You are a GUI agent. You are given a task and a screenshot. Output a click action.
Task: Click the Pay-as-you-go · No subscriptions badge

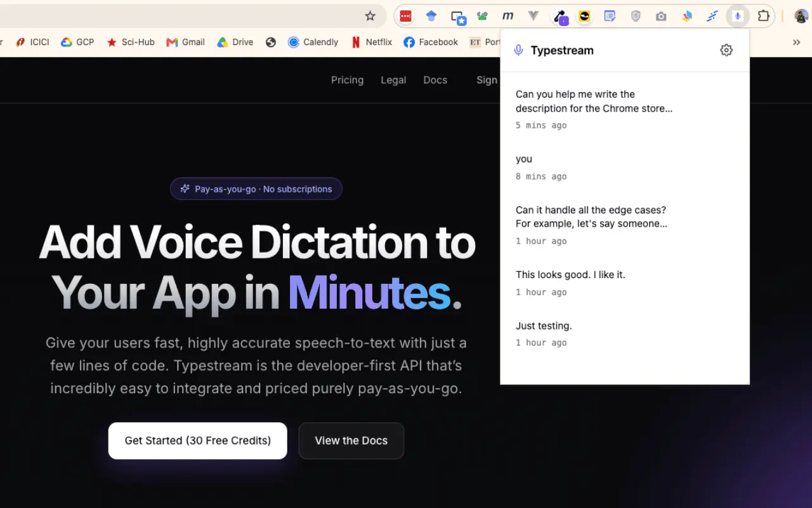pos(256,189)
